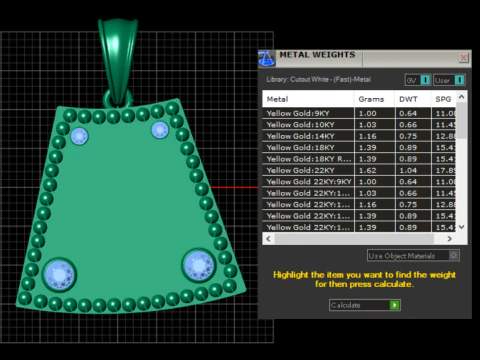This screenshot has width=480, height=360.
Task: Click 1.62 grams value for Yellow Gold:22KY
Action: 375,170
